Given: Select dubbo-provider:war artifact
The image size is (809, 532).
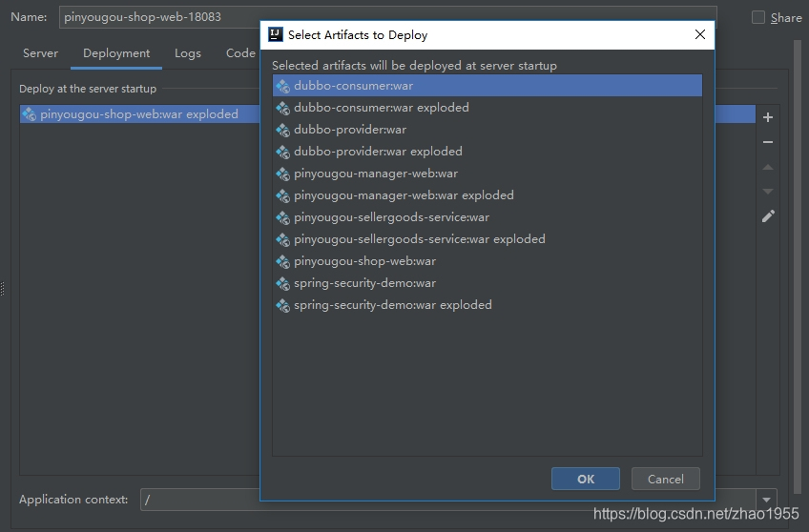Looking at the screenshot, I should pyautogui.click(x=487, y=130).
